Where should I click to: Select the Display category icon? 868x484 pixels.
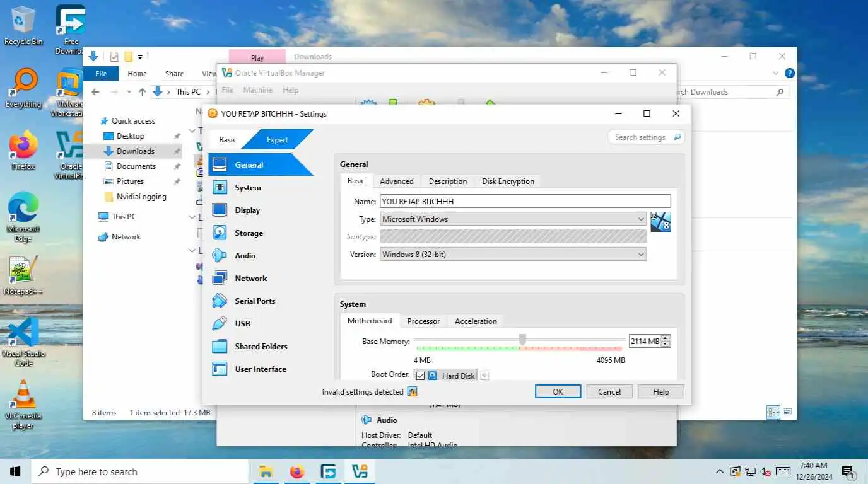220,210
